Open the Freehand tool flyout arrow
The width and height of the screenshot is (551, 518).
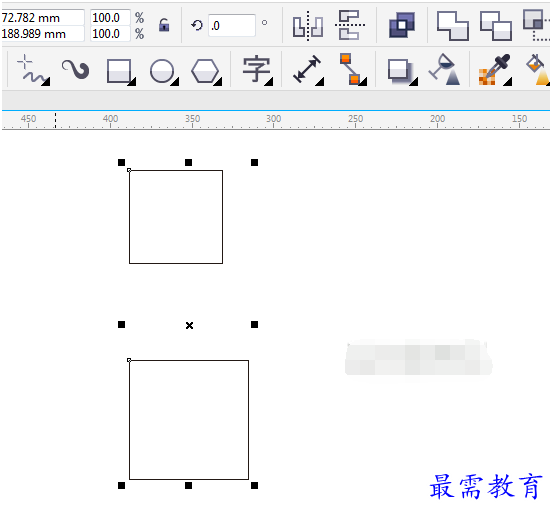tap(46, 82)
